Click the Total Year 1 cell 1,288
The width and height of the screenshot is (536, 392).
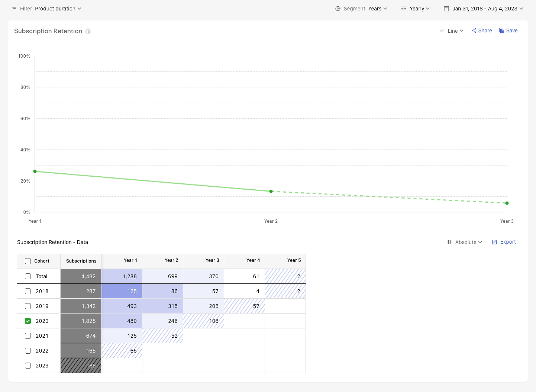point(122,276)
